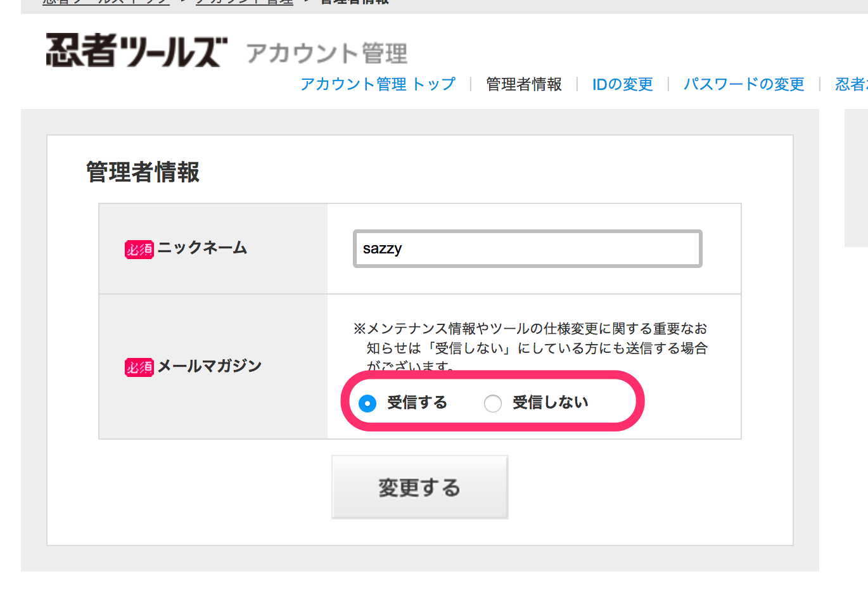Image resolution: width=868 pixels, height=593 pixels.
Task: Open the アカウント管理 トップ navigation link
Action: click(x=378, y=84)
